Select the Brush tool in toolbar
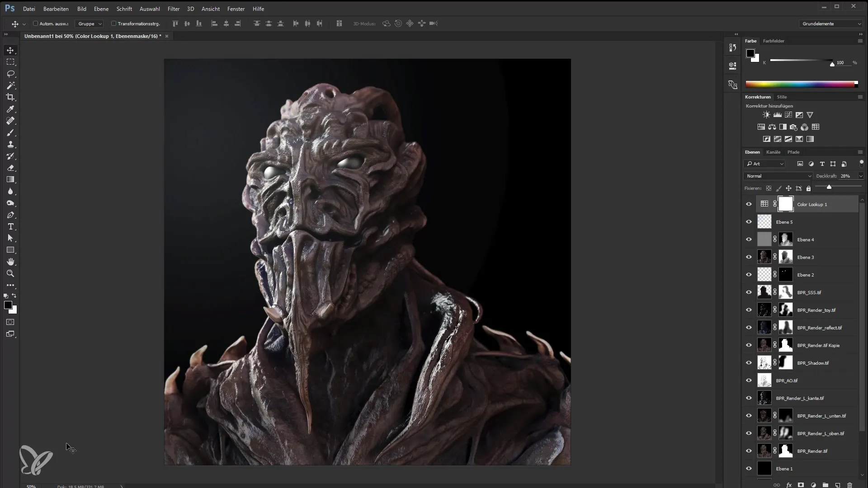This screenshot has height=488, width=868. pos(11,132)
